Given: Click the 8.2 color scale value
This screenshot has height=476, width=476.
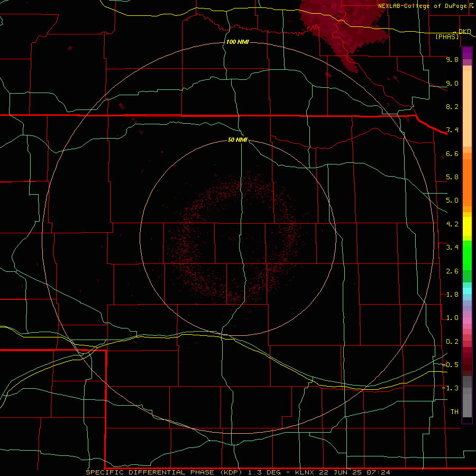Looking at the screenshot, I should coord(452,106).
